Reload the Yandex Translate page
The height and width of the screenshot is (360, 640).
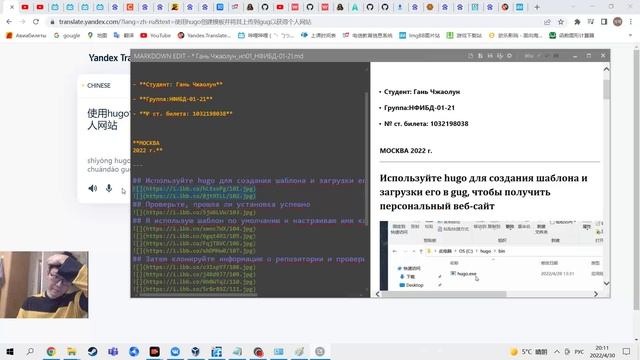pyautogui.click(x=36, y=22)
